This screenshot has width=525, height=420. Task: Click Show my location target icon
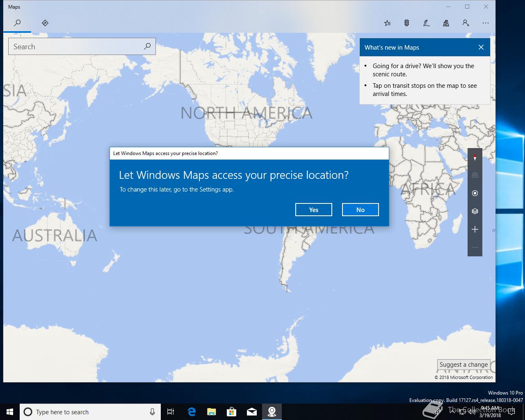(x=475, y=193)
